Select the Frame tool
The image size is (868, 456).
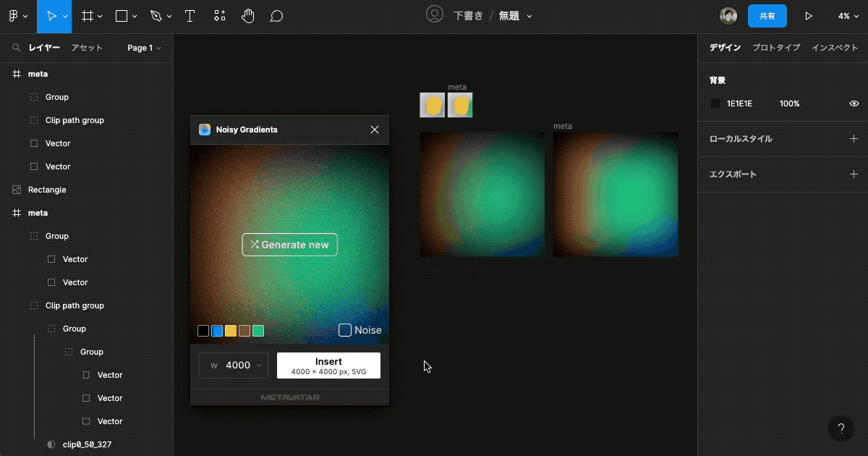point(87,16)
